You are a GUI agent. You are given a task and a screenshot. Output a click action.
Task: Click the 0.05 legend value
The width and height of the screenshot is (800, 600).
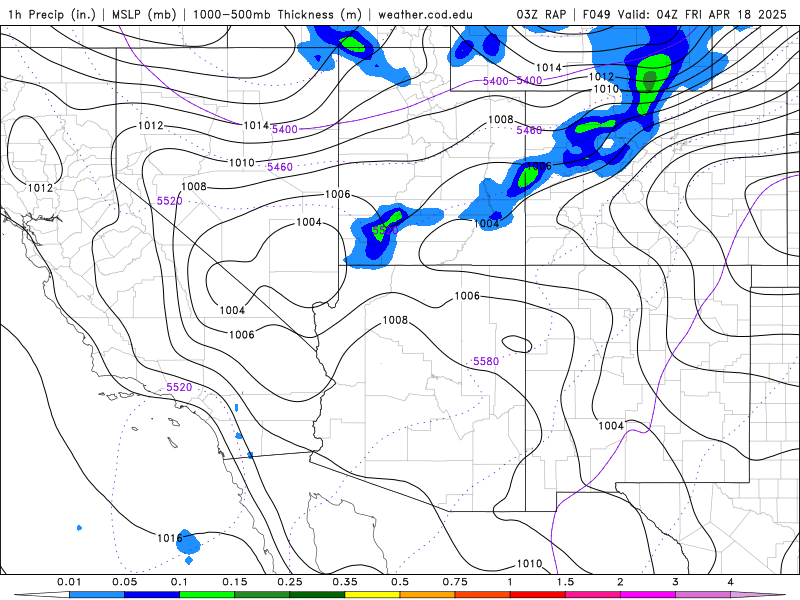124,582
